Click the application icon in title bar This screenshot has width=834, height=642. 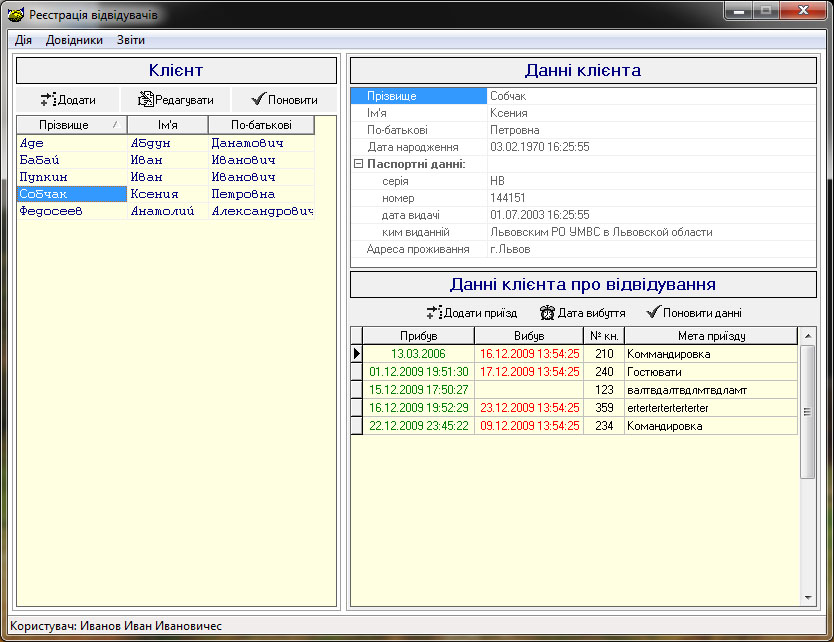tap(15, 15)
